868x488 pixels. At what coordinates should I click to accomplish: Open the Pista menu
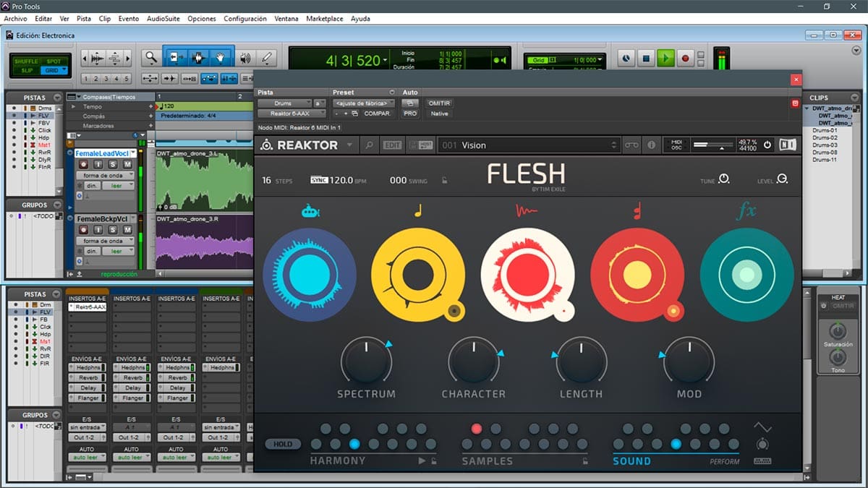point(84,18)
